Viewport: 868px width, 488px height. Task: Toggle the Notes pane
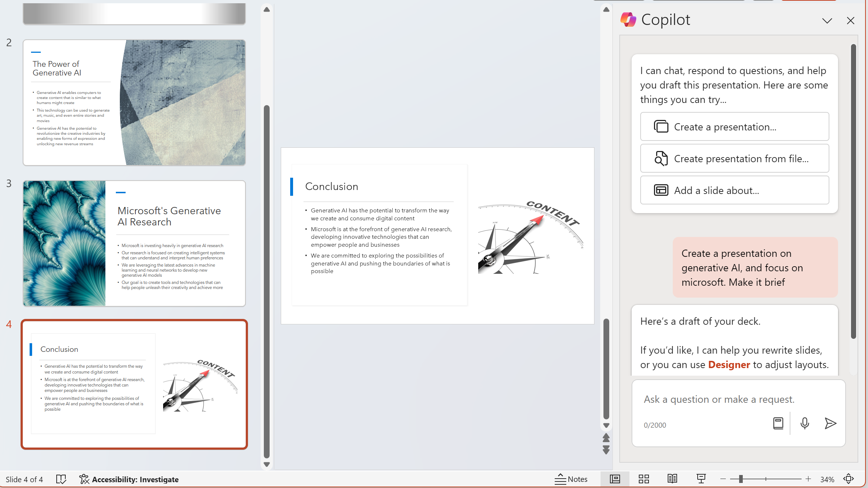(571, 479)
